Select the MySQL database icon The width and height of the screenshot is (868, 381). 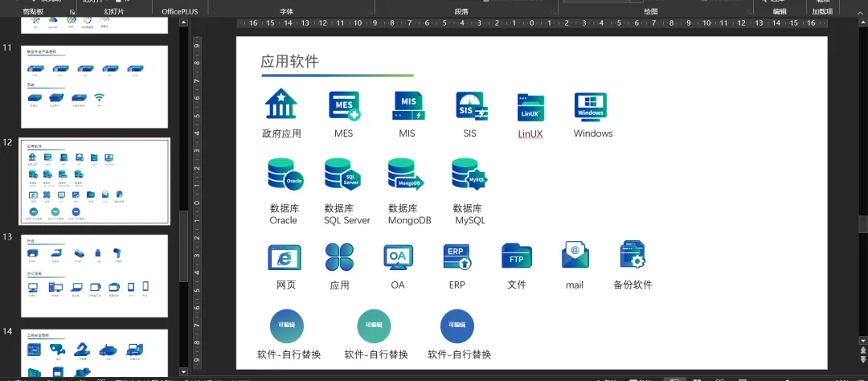pos(469,174)
